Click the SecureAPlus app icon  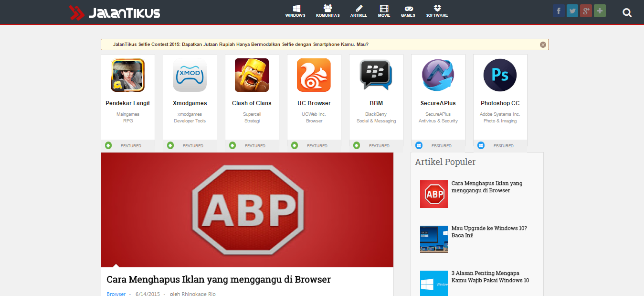click(x=438, y=75)
